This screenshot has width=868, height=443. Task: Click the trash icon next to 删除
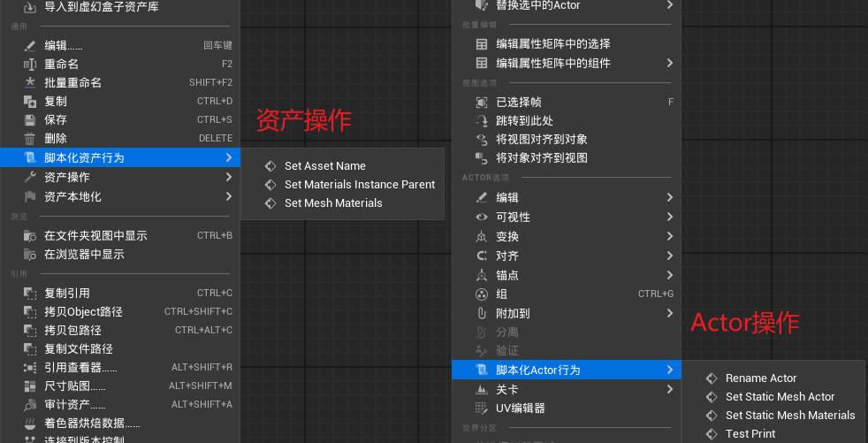(x=29, y=139)
